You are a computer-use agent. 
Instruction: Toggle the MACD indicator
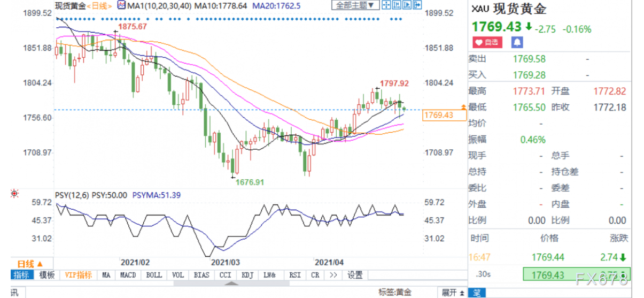[x=127, y=275]
